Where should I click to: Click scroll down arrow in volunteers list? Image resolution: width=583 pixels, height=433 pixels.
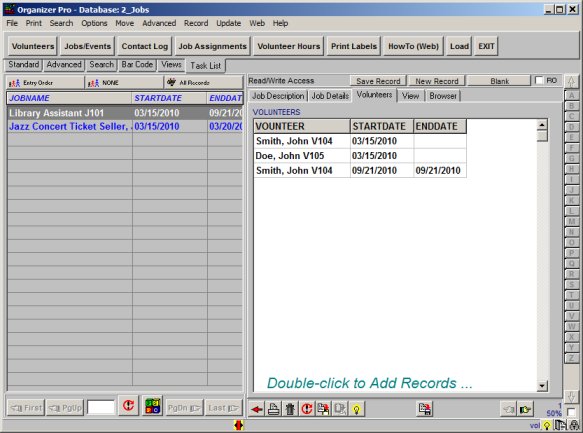[x=542, y=386]
